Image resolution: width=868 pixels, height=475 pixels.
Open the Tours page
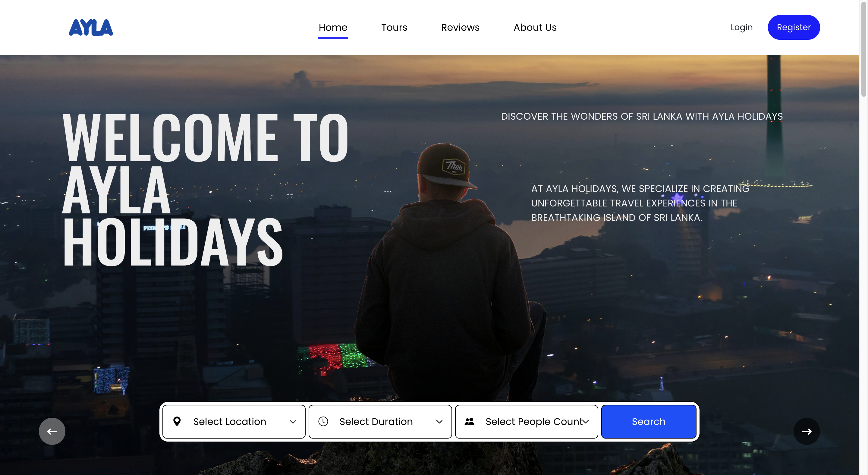pos(394,27)
